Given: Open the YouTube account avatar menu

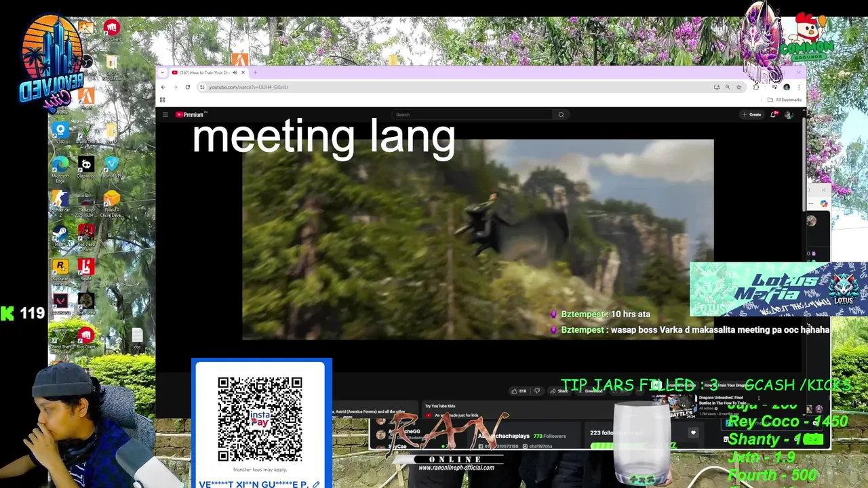Looking at the screenshot, I should [788, 115].
